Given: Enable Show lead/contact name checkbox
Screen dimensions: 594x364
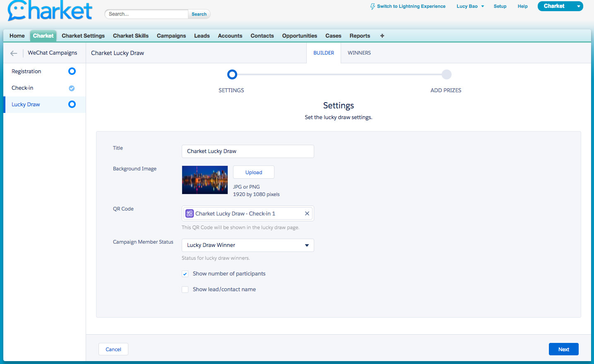Looking at the screenshot, I should [185, 290].
